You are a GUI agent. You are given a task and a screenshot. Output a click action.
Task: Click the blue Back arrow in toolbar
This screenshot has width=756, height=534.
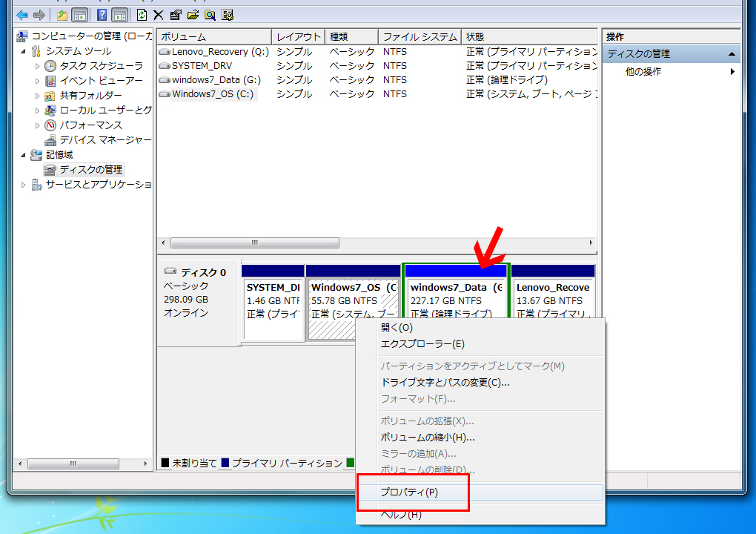click(22, 15)
